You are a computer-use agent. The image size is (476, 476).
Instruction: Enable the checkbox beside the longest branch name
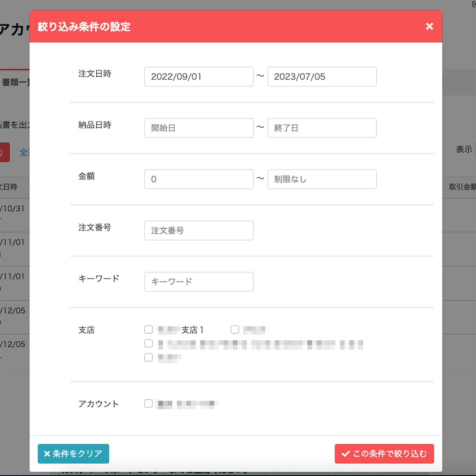[148, 344]
